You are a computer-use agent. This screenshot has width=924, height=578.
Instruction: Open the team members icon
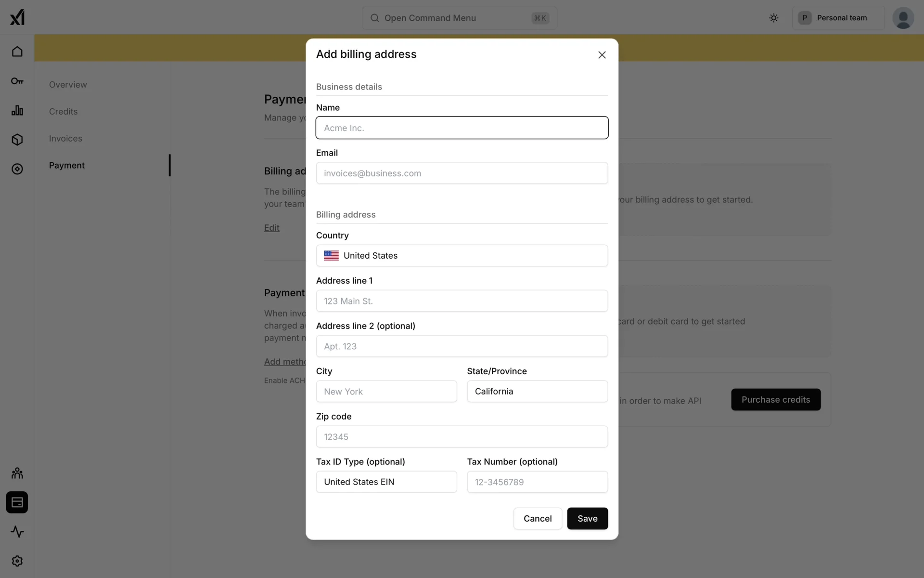tap(17, 473)
